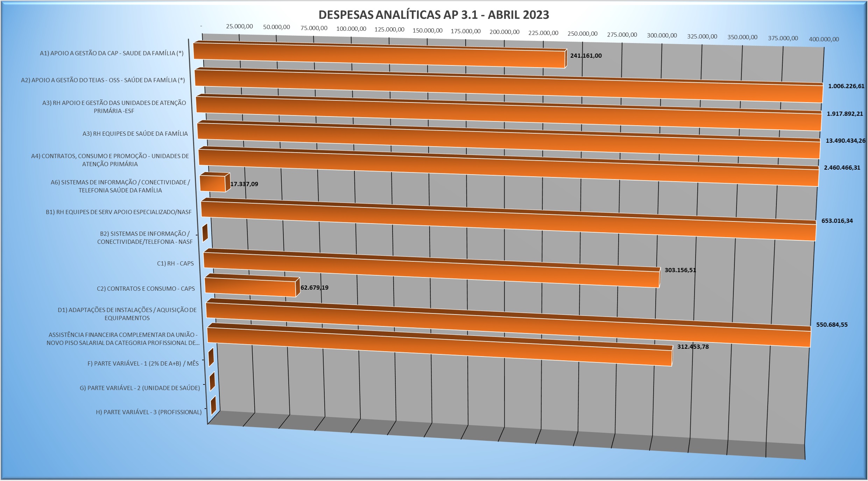Image resolution: width=868 pixels, height=481 pixels.
Task: Click the 653.016,34 data label
Action: (x=837, y=221)
